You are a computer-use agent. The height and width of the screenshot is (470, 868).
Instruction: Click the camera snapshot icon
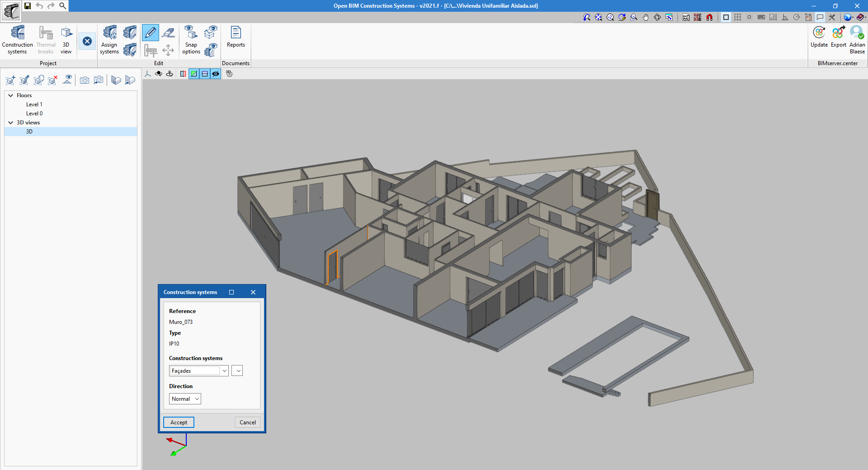click(x=84, y=80)
